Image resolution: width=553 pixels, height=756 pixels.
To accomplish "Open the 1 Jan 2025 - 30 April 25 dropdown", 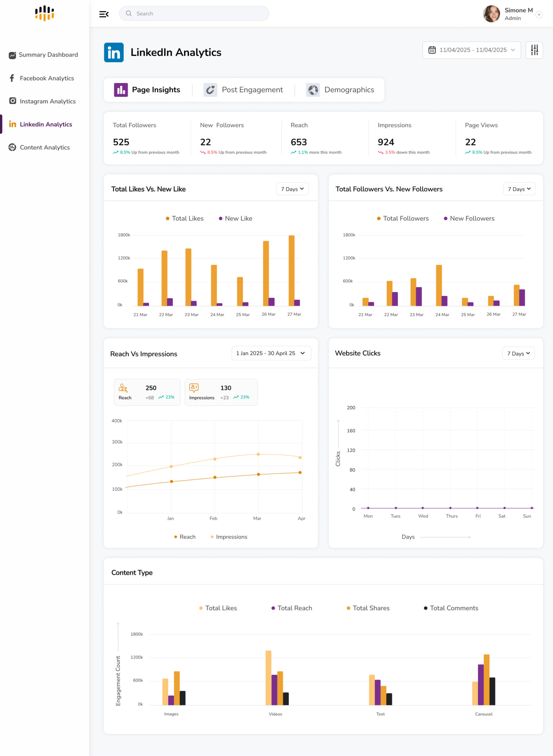I will 271,353.
